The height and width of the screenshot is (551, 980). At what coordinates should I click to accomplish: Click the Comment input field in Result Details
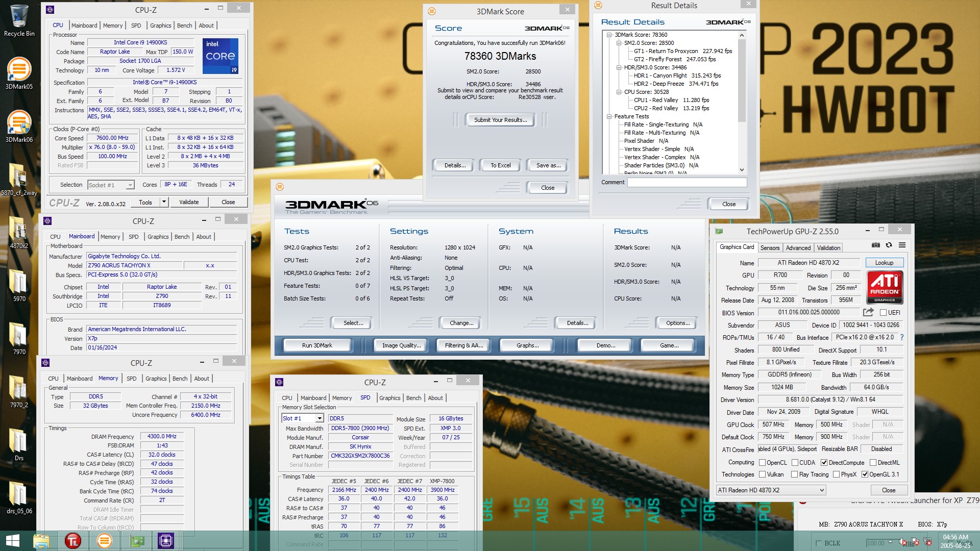[687, 182]
